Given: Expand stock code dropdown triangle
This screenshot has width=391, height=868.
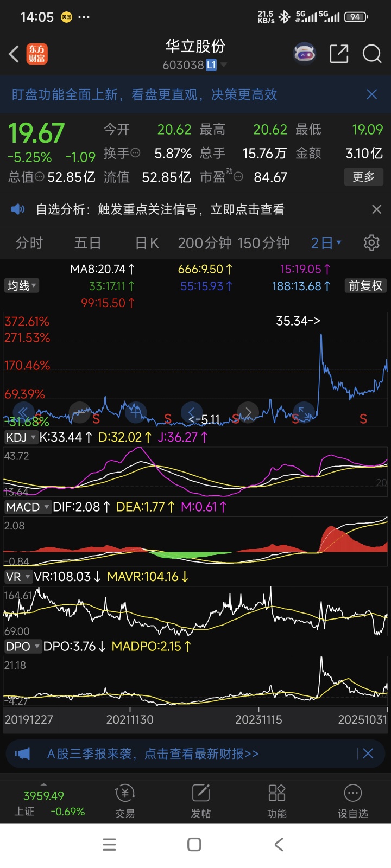Looking at the screenshot, I should (223, 65).
